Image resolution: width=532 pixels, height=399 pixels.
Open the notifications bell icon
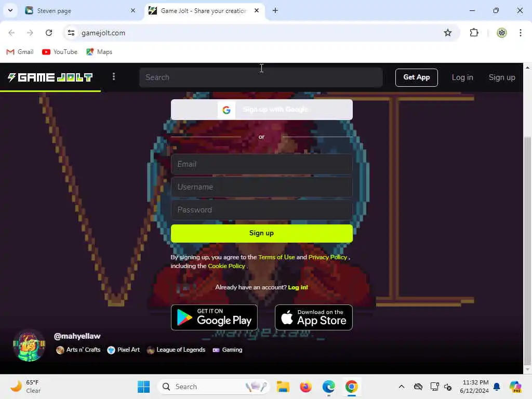tap(497, 387)
